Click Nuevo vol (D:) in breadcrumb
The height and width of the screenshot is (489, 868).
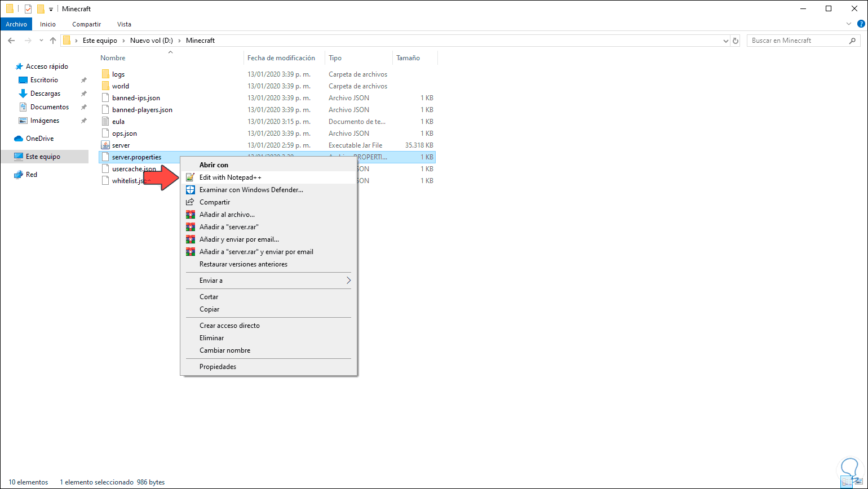[x=152, y=41]
